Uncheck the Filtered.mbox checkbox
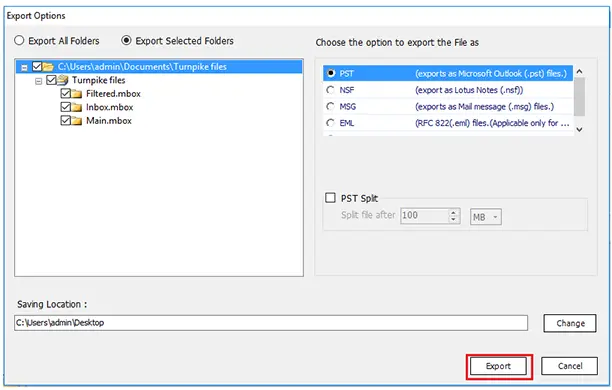This screenshot has width=612, height=390. pyautogui.click(x=66, y=94)
